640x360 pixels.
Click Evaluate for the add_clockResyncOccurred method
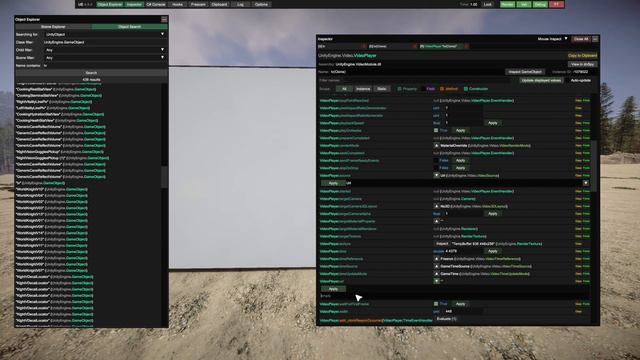point(446,319)
